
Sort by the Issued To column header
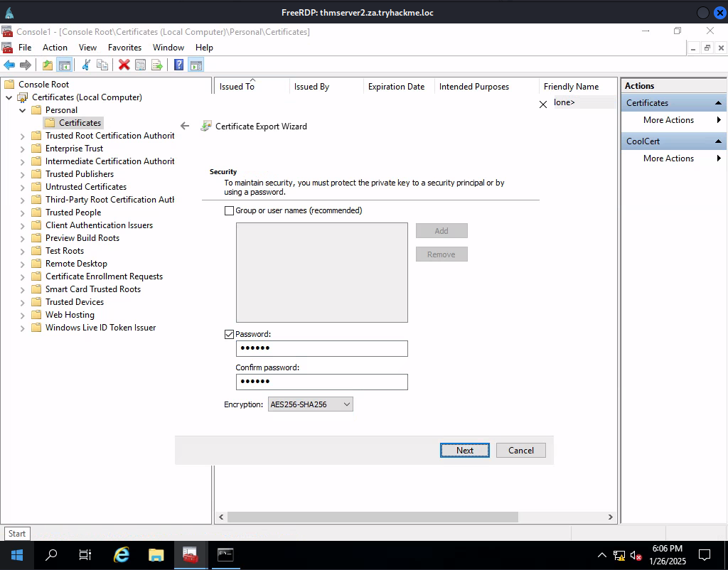(252, 87)
